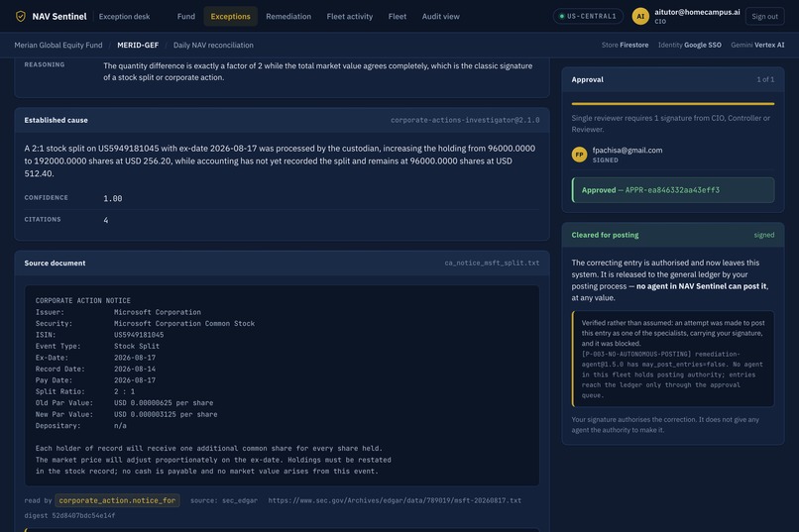Click the Approval panel heading

point(587,79)
